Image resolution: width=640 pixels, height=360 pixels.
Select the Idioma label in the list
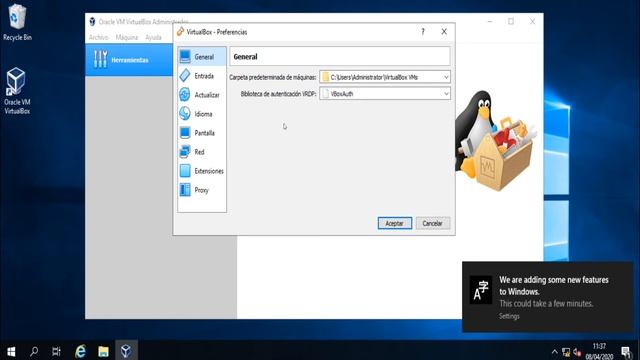(203, 114)
